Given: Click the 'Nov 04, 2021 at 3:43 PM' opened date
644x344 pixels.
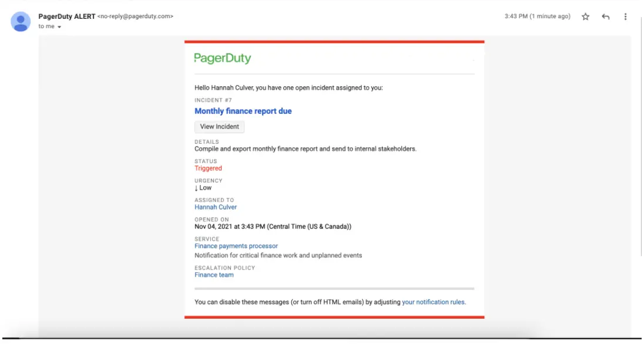Looking at the screenshot, I should [x=273, y=227].
